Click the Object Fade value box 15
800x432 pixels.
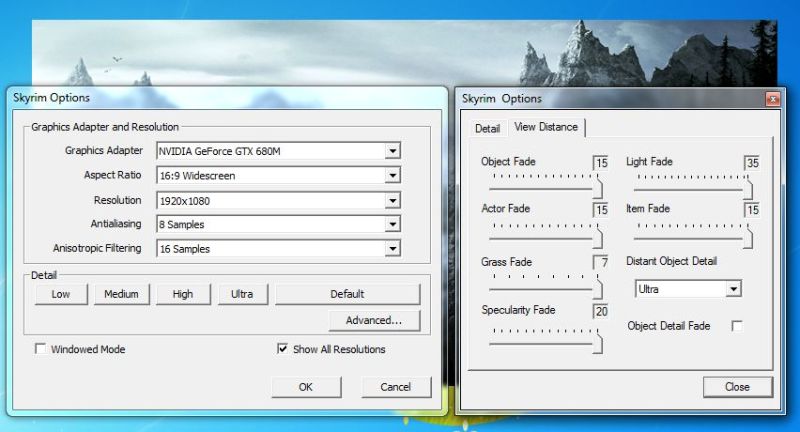click(x=601, y=163)
